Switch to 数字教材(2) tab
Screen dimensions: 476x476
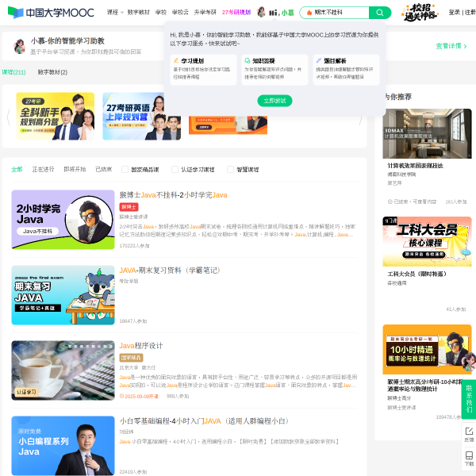click(x=52, y=72)
